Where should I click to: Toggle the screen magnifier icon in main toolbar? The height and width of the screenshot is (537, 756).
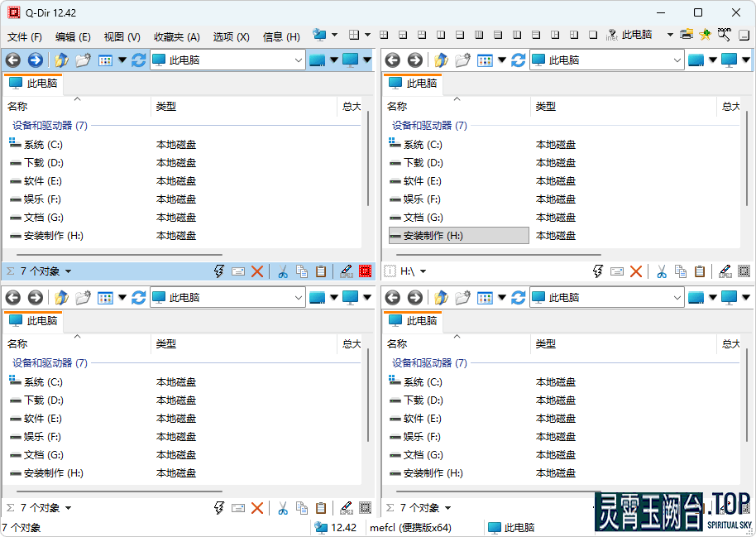[x=724, y=35]
